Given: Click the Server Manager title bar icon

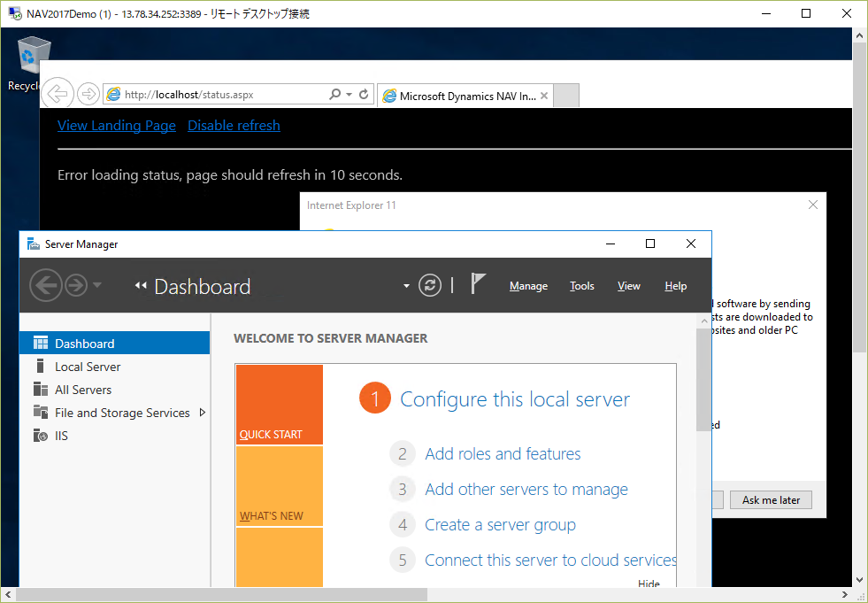Looking at the screenshot, I should tap(34, 244).
